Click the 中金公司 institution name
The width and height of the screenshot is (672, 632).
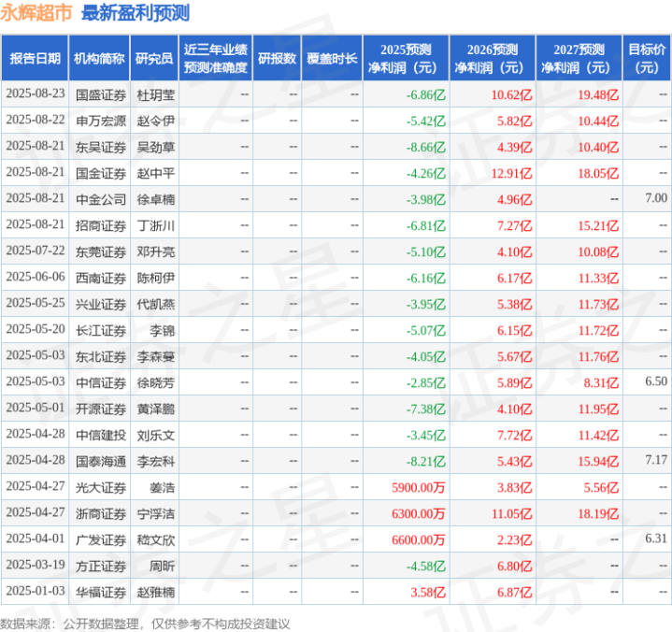coord(100,199)
